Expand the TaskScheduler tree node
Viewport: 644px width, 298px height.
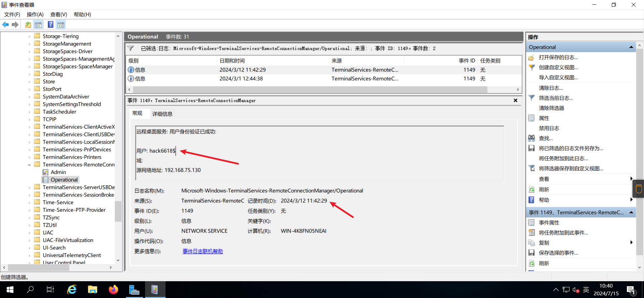point(29,112)
